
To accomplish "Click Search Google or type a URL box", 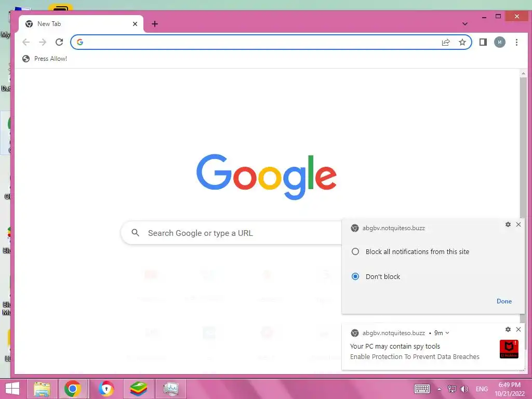I will [231, 233].
